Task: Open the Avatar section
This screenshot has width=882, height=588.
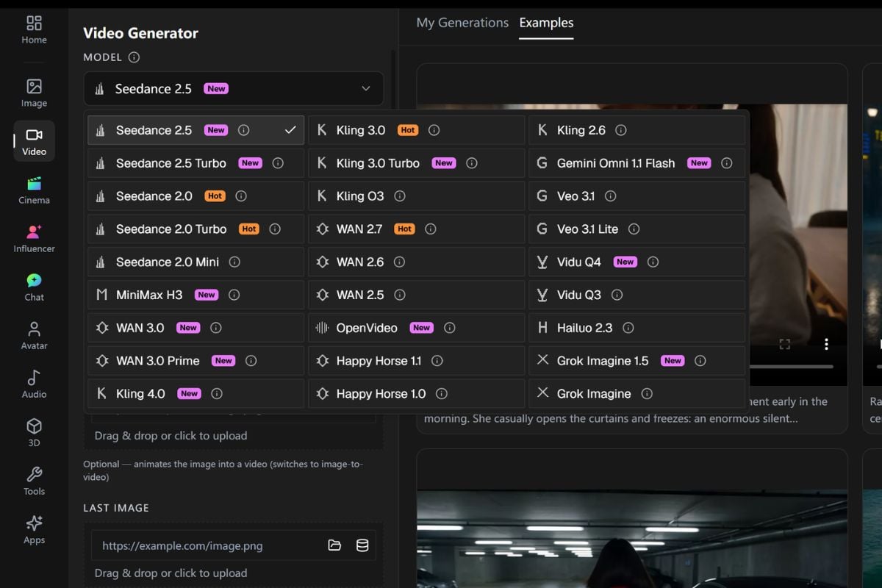Action: tap(34, 336)
